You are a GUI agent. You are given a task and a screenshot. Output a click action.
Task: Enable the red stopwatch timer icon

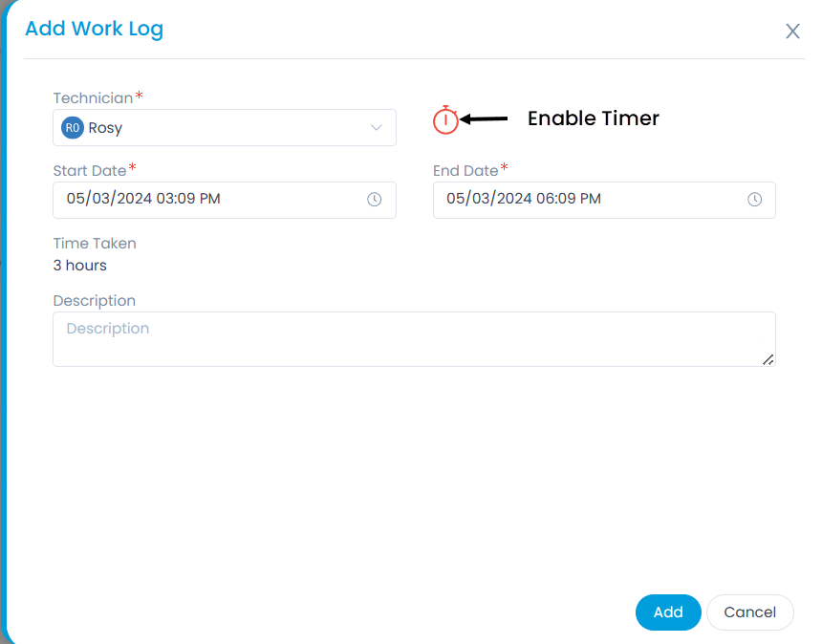[x=445, y=119]
